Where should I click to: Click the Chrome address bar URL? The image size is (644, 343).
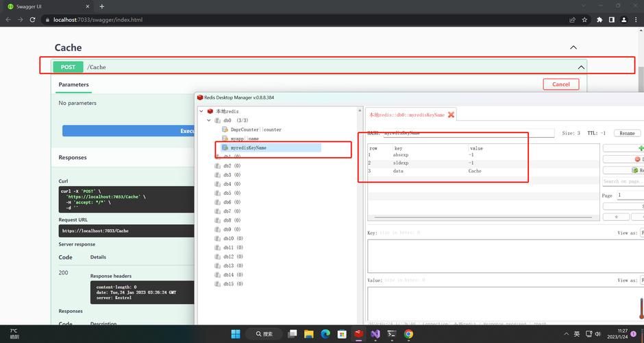[x=98, y=20]
